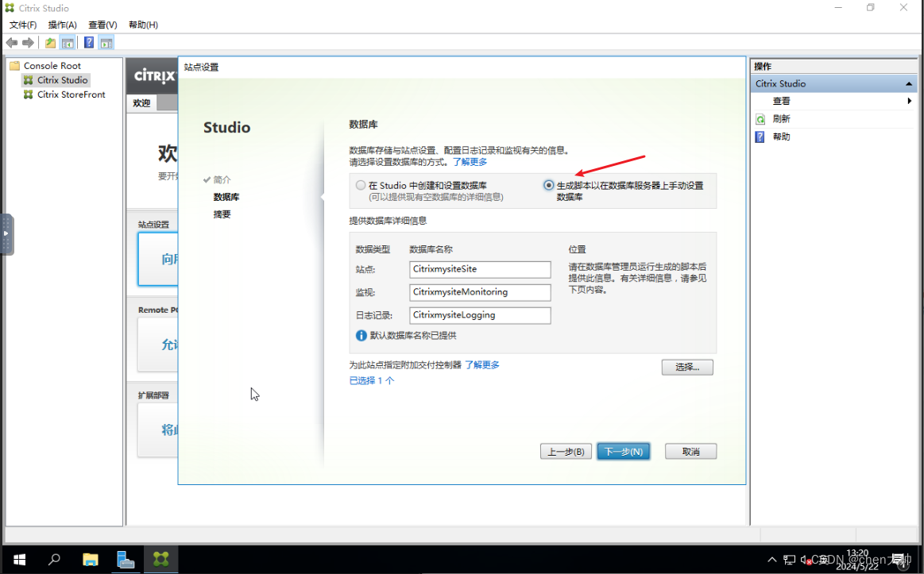This screenshot has height=574, width=924.
Task: Open the 操作(A) menu
Action: click(x=63, y=25)
